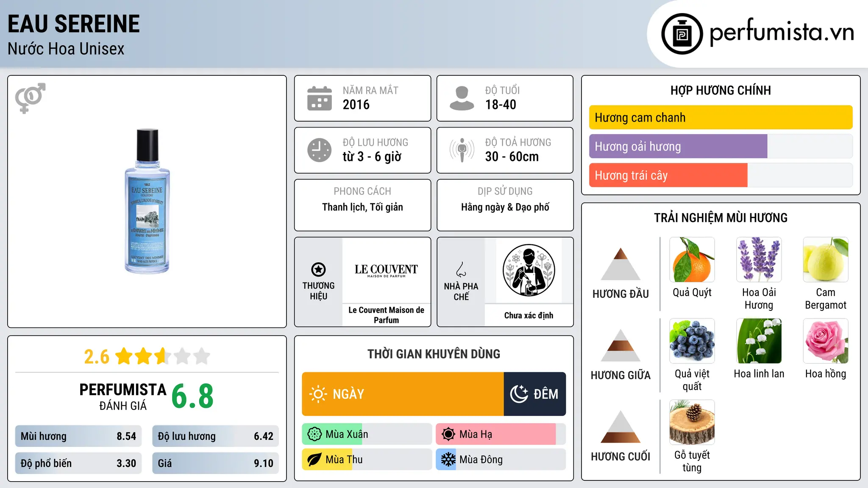Viewport: 868px width, 488px height.
Task: Click the Trải nghiệm mùi hương heading
Action: click(x=721, y=218)
